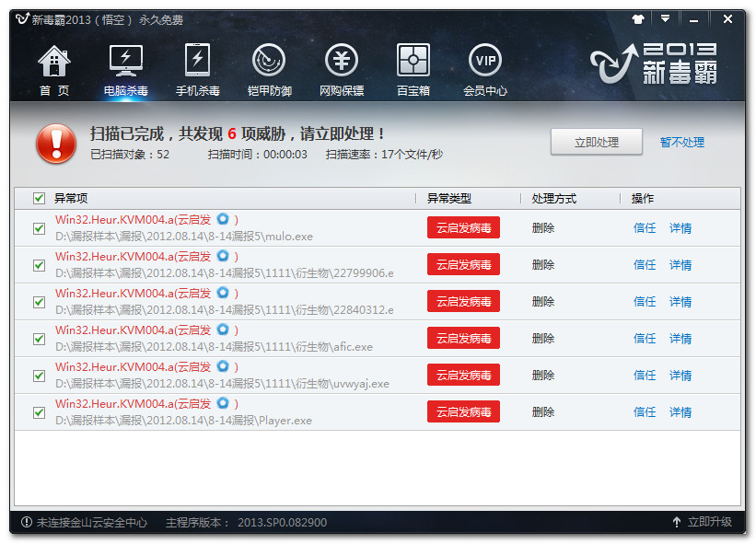Click the 扫描速率:17个文件/秒 text

384,155
